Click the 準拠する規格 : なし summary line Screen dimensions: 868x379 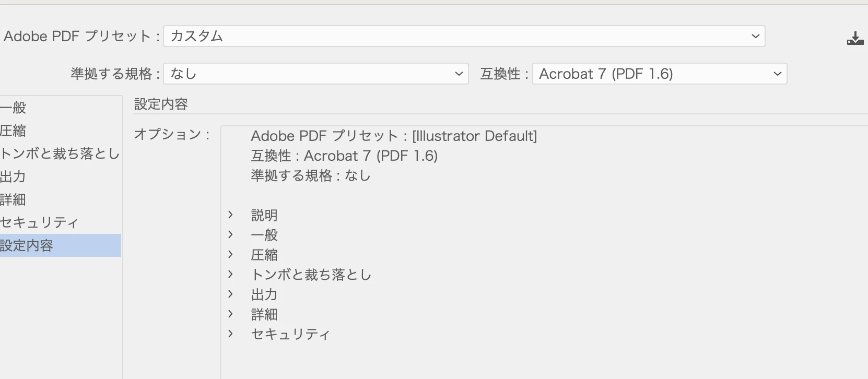click(311, 175)
